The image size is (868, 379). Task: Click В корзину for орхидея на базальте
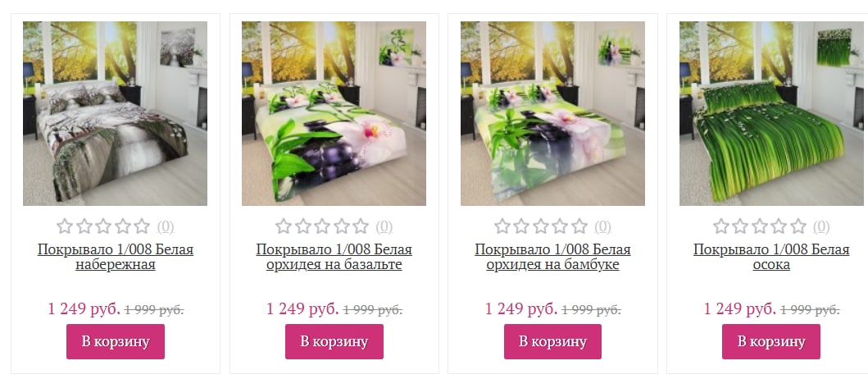334,341
